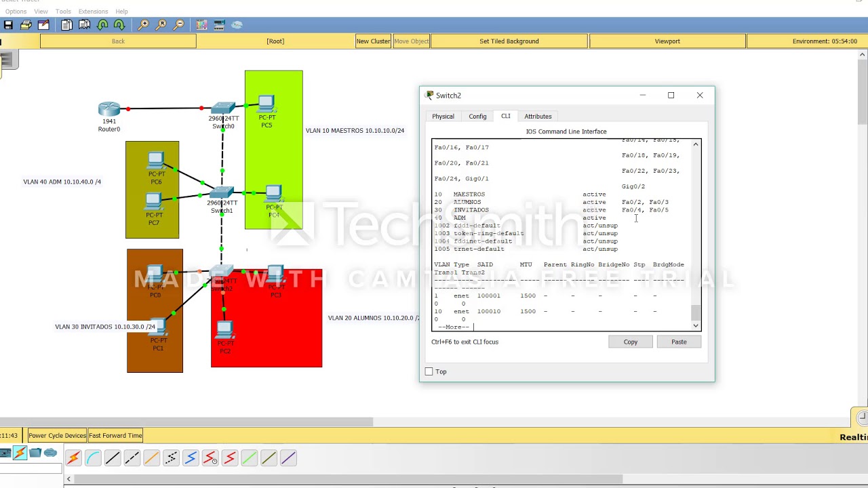Open the View menu
868x488 pixels.
click(41, 12)
